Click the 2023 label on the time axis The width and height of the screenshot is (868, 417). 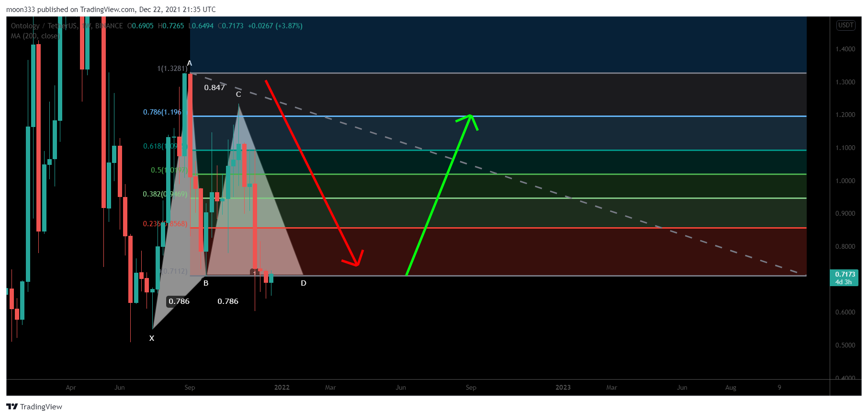(x=563, y=387)
